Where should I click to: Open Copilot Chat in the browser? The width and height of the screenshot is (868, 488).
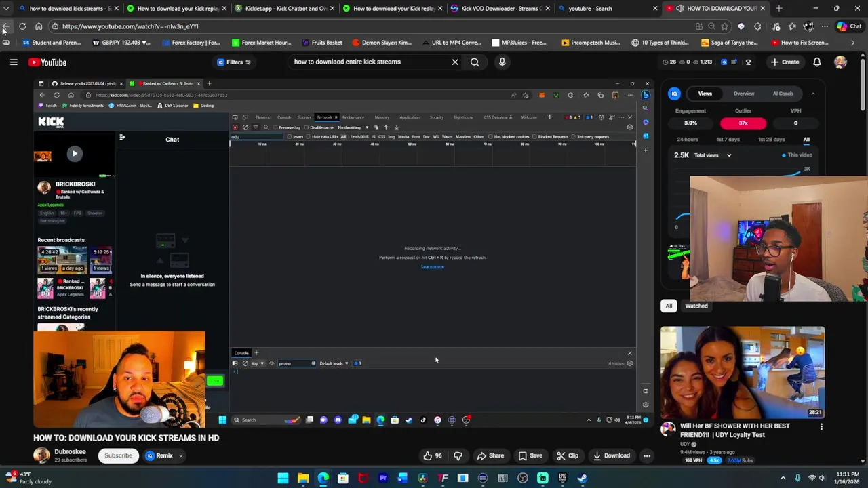[x=849, y=26]
